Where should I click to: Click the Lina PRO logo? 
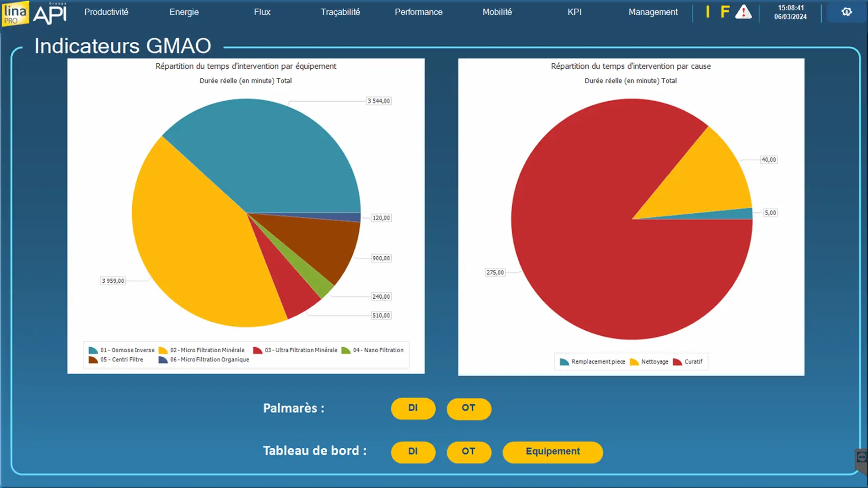click(x=15, y=13)
